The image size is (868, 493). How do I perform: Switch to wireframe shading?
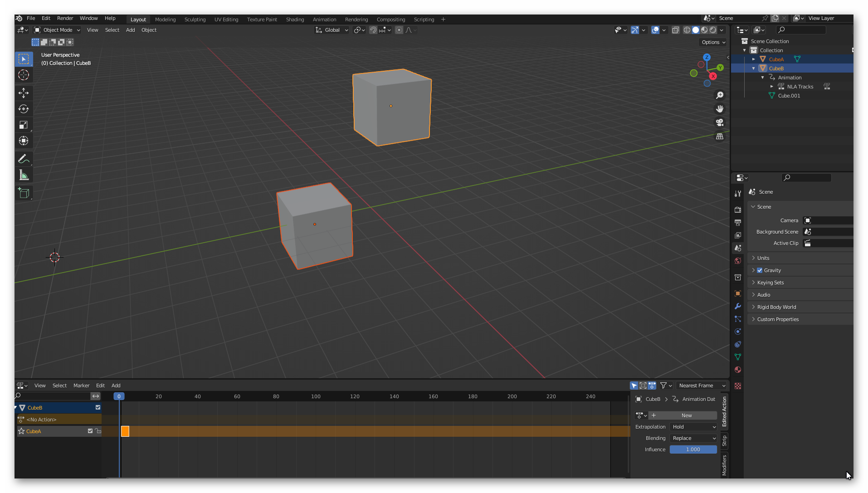click(x=687, y=30)
